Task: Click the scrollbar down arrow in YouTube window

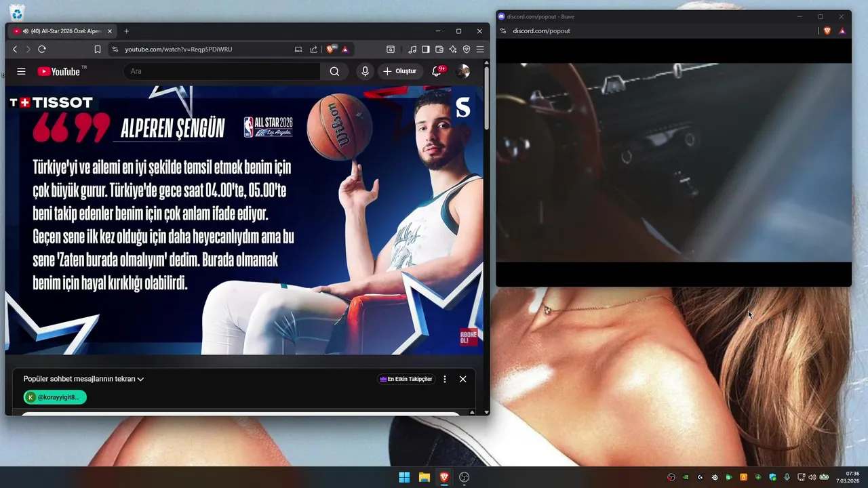Action: (486, 412)
